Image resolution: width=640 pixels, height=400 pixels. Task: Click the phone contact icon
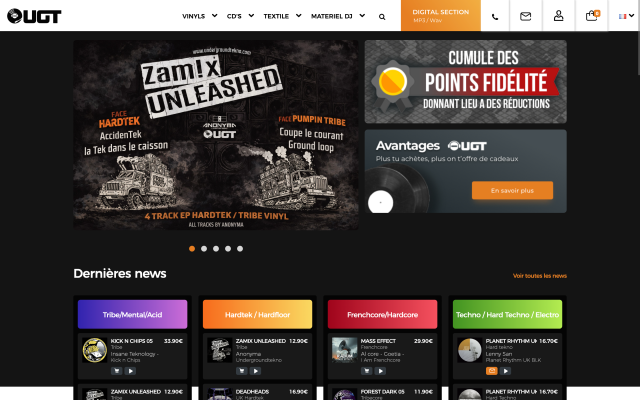coord(495,17)
